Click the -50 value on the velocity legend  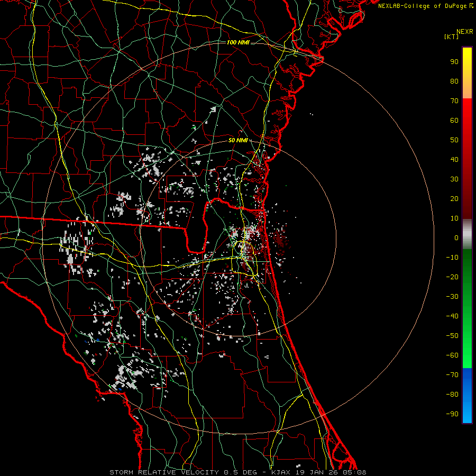(x=452, y=336)
